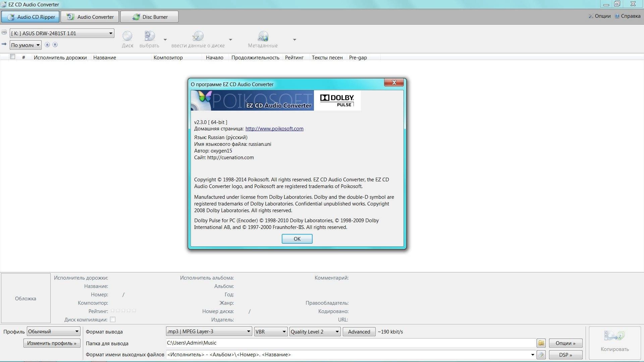Viewport: 644px width, 362px height.
Task: Set rating using the Рейтинг stars
Action: (x=123, y=311)
